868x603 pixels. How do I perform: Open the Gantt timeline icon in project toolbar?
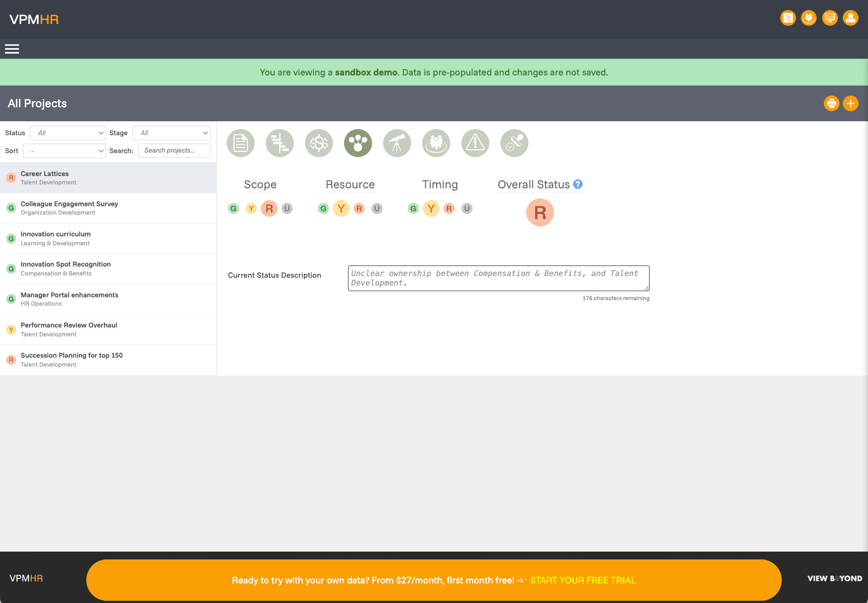tap(280, 143)
